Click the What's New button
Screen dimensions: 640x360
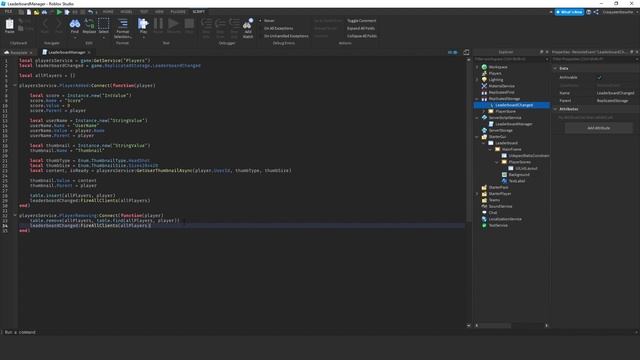pos(569,12)
